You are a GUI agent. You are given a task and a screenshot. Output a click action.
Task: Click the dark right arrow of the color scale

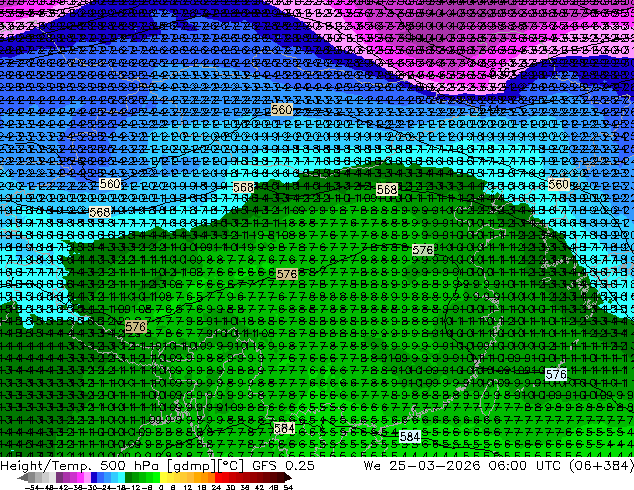point(287,477)
